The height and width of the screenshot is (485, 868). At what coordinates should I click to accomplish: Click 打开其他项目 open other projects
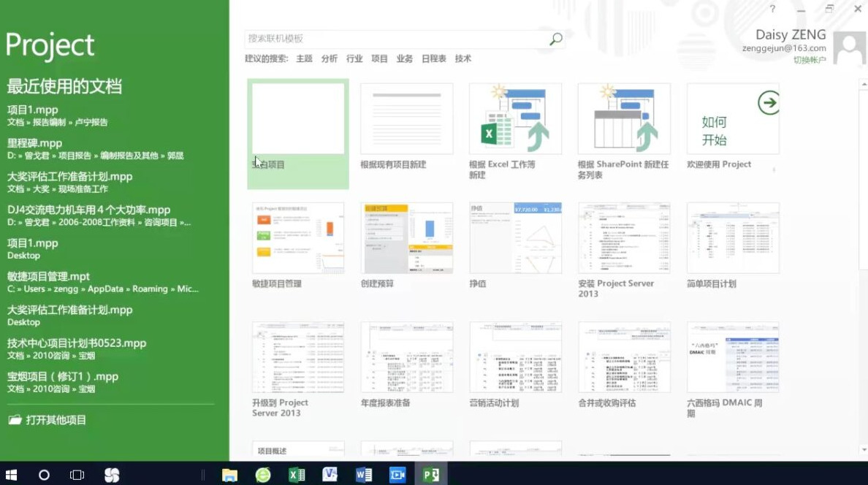(47, 420)
